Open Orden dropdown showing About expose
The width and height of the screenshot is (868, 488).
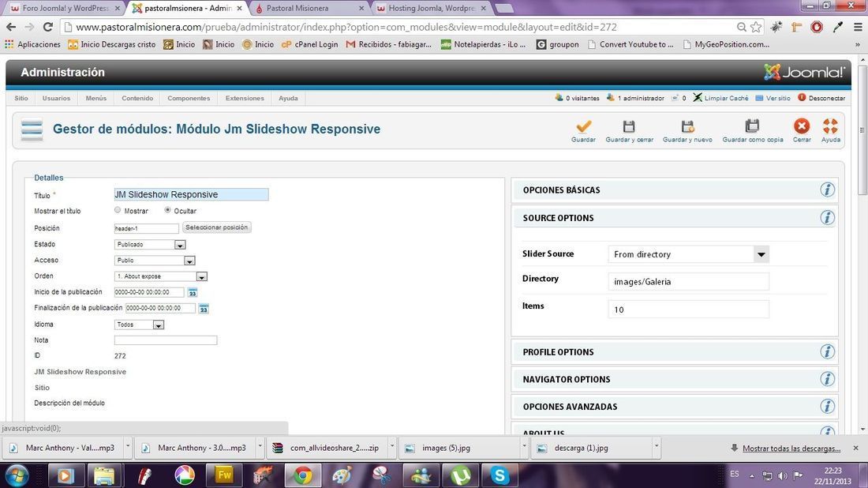(161, 276)
